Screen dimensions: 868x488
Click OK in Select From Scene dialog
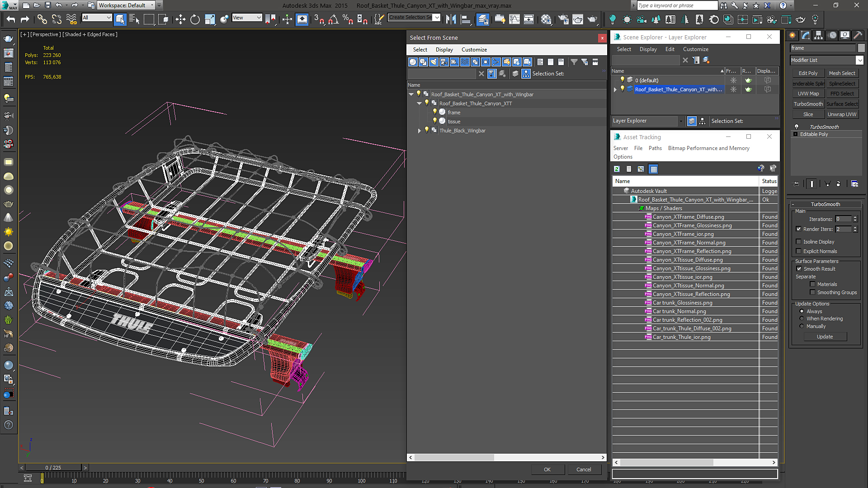point(547,469)
